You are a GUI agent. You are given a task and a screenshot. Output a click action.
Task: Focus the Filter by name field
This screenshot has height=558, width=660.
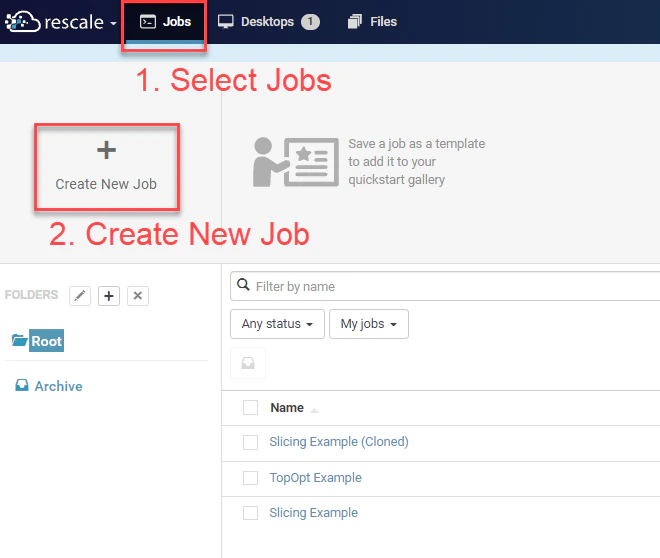(x=445, y=286)
